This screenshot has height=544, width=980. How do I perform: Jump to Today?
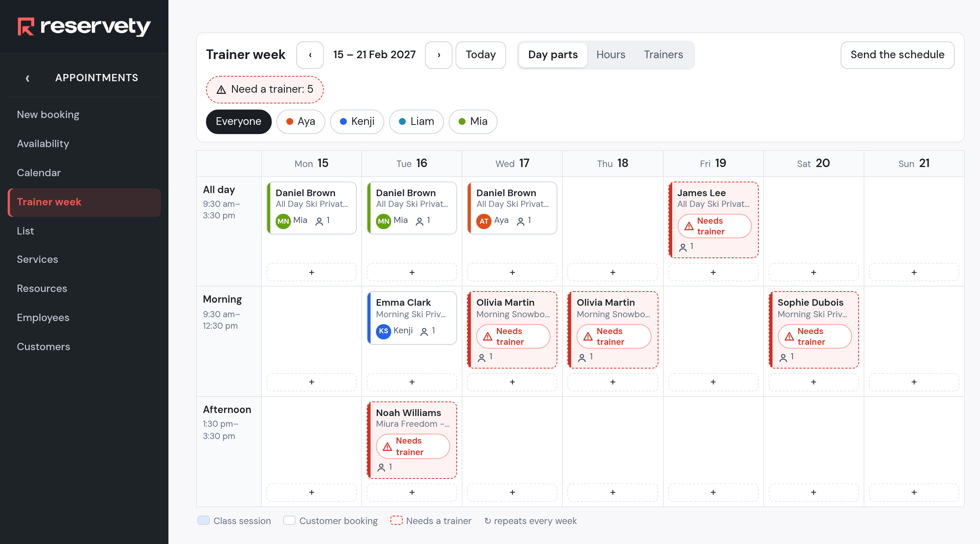click(481, 55)
